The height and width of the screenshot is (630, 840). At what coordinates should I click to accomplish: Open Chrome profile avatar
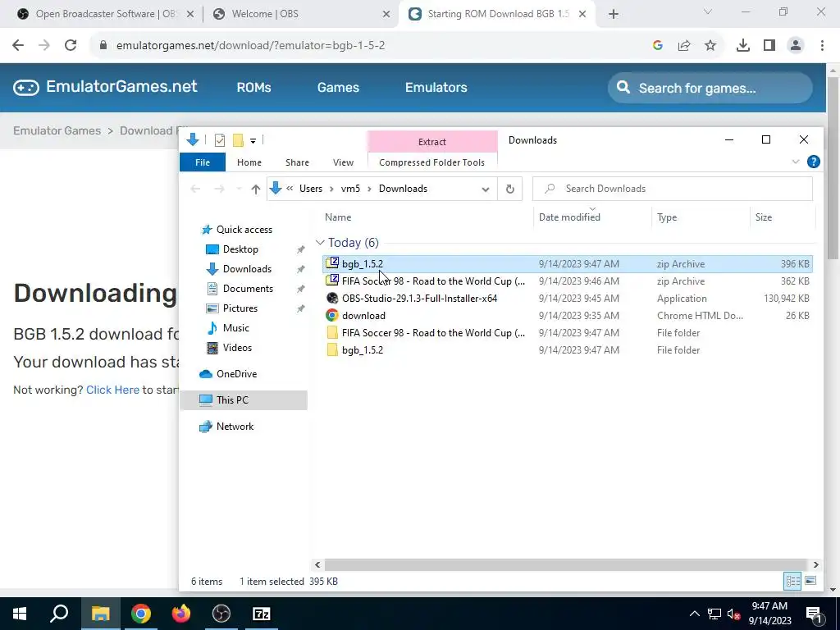[796, 46]
